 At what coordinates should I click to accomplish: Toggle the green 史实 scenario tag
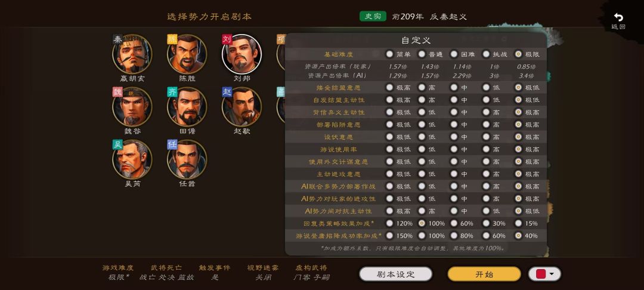373,17
